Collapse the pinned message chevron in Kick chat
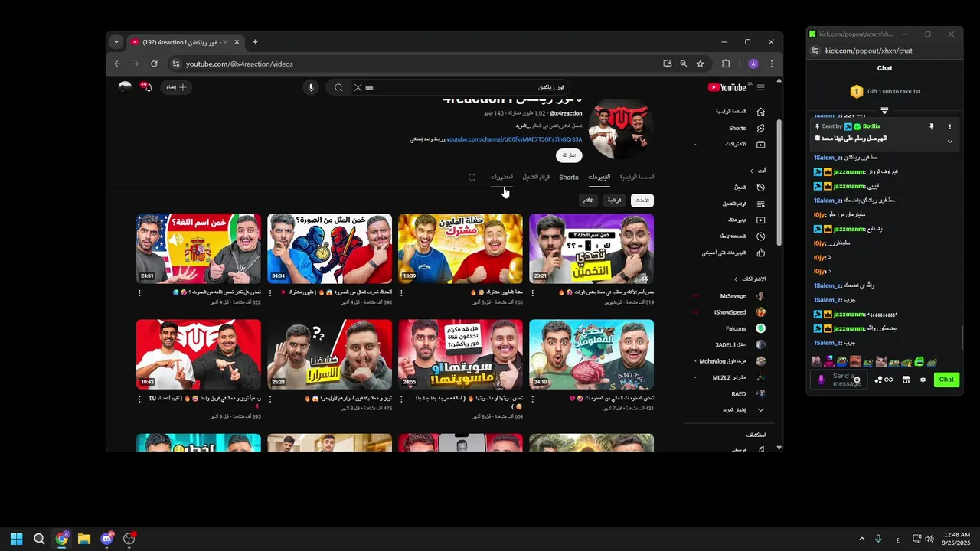The height and width of the screenshot is (551, 980). 949,141
